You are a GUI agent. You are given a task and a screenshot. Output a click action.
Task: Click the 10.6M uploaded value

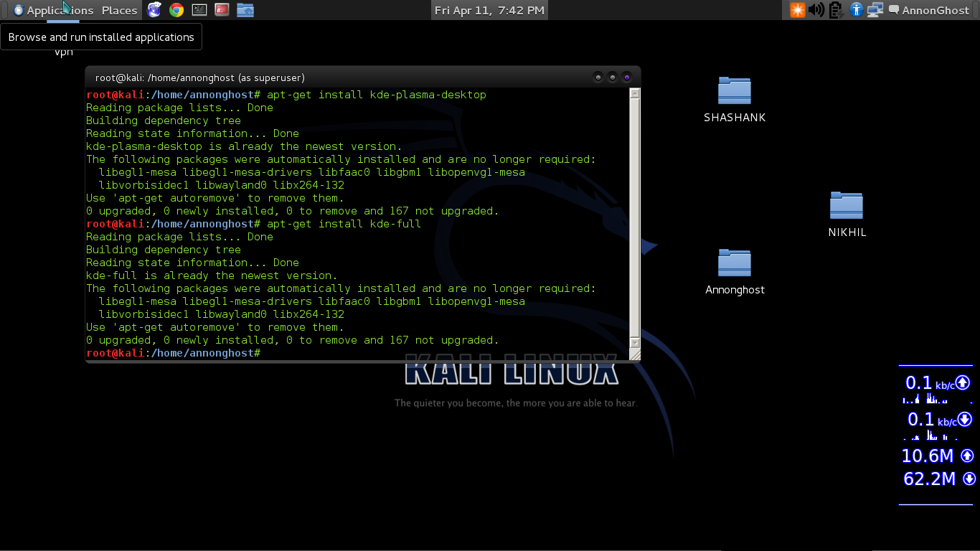pyautogui.click(x=927, y=456)
